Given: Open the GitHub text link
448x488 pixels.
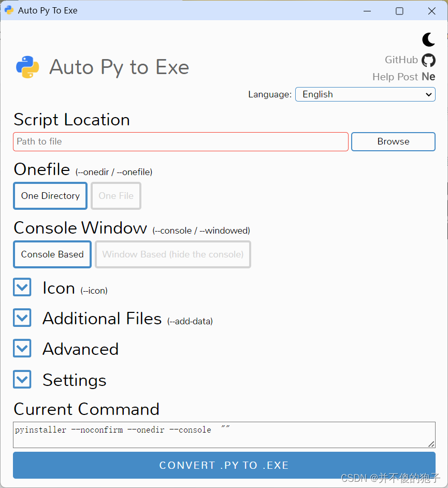Looking at the screenshot, I should (x=401, y=60).
